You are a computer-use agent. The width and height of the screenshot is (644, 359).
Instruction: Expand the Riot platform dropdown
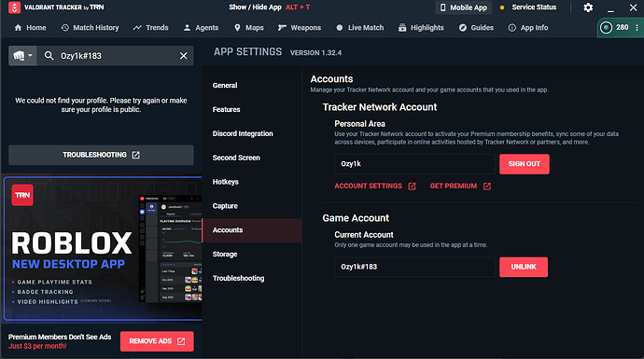(22, 56)
